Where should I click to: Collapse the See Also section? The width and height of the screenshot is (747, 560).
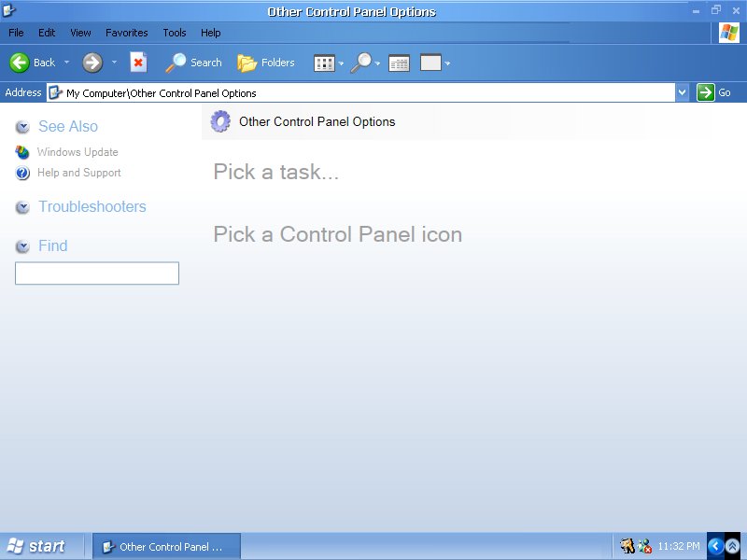tap(22, 127)
